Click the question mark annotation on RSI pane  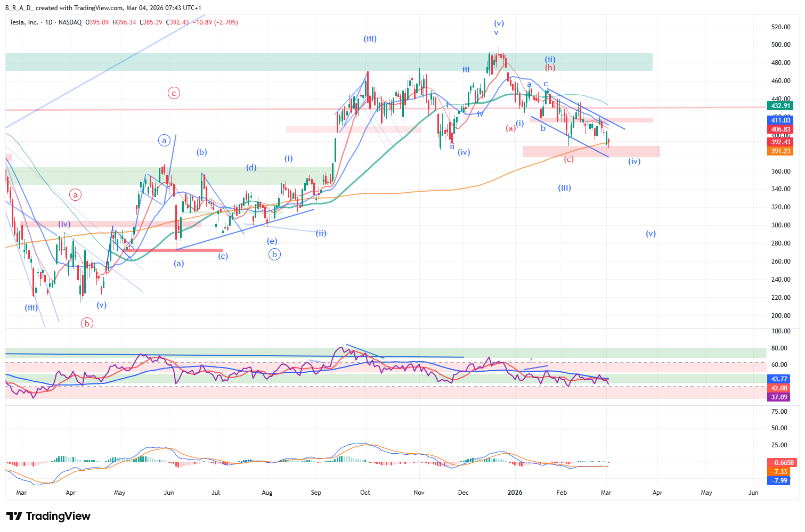click(x=531, y=361)
